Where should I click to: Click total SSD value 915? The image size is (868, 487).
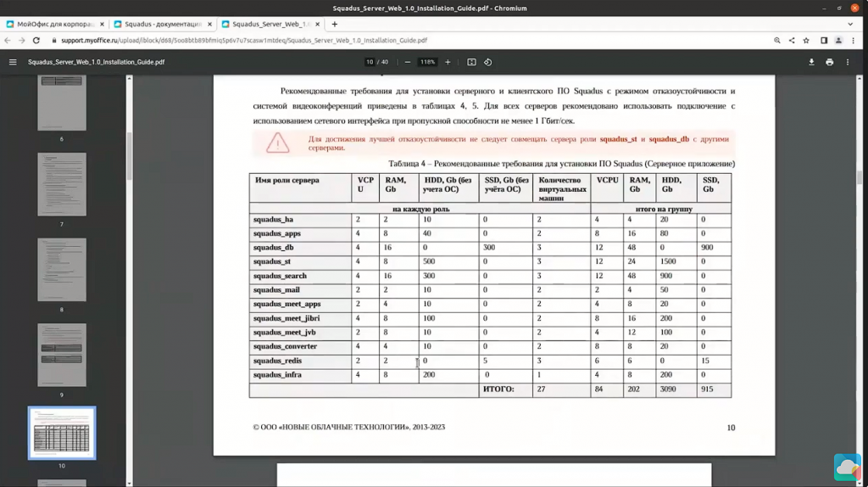pos(707,389)
